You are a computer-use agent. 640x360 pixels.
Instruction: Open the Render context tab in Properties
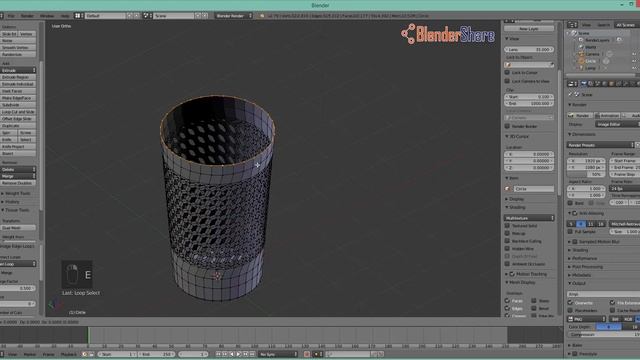pyautogui.click(x=584, y=84)
